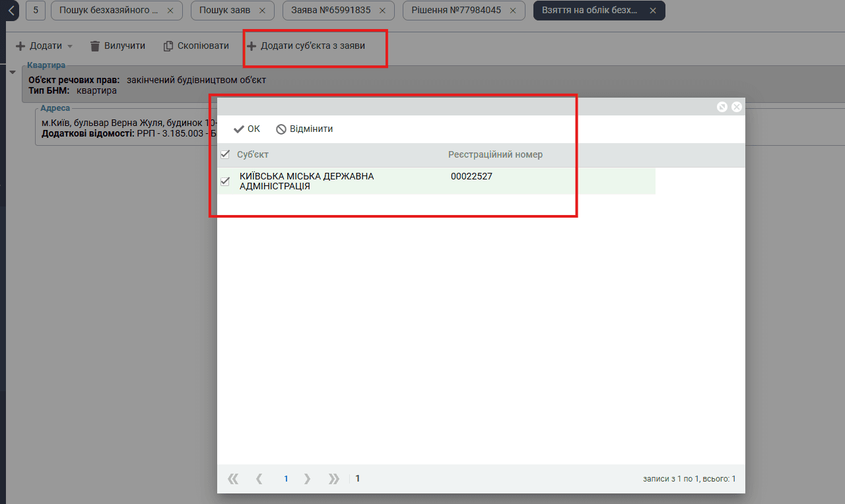Open the Додати dropdown arrow

coord(70,46)
